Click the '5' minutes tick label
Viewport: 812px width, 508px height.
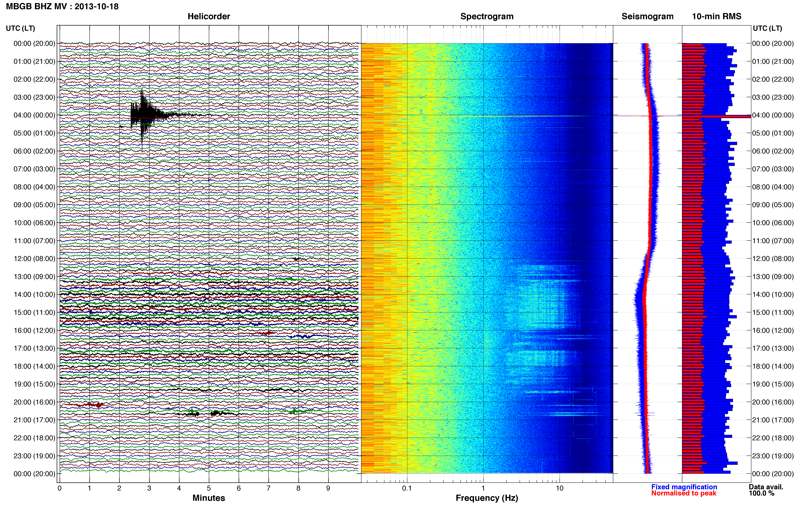click(209, 488)
